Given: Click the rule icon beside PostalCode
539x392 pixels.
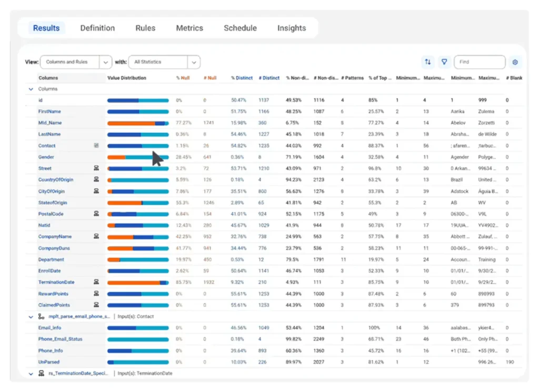Looking at the screenshot, I should click(x=96, y=214).
